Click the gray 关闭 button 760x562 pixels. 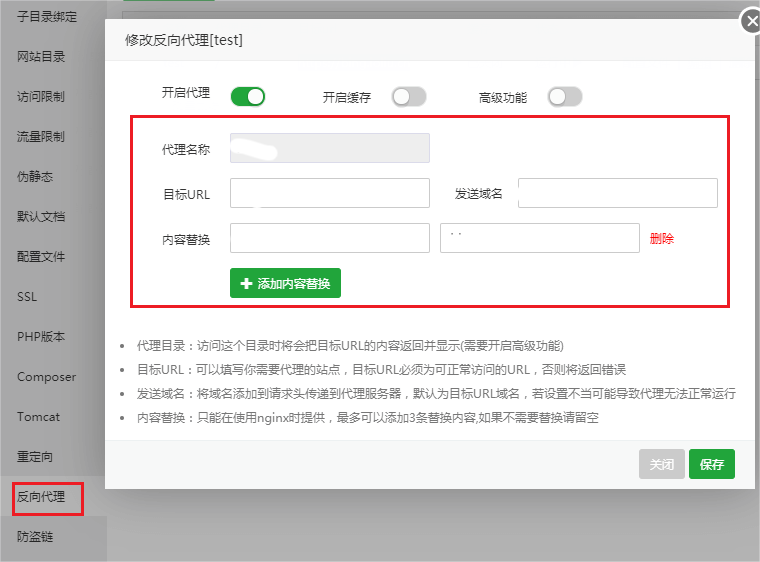click(x=662, y=464)
